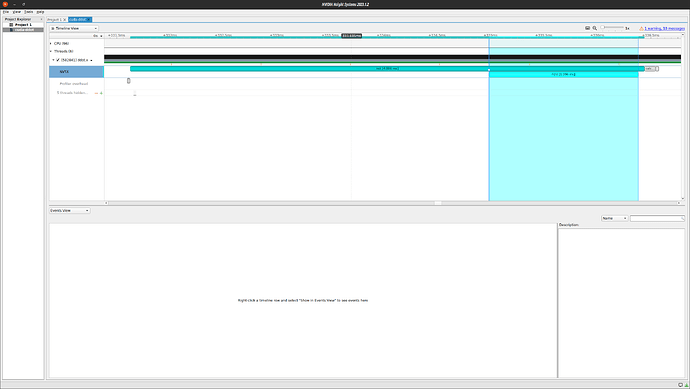Close the Project 1 tab
Viewport: 690px width, 389px height.
(x=65, y=19)
